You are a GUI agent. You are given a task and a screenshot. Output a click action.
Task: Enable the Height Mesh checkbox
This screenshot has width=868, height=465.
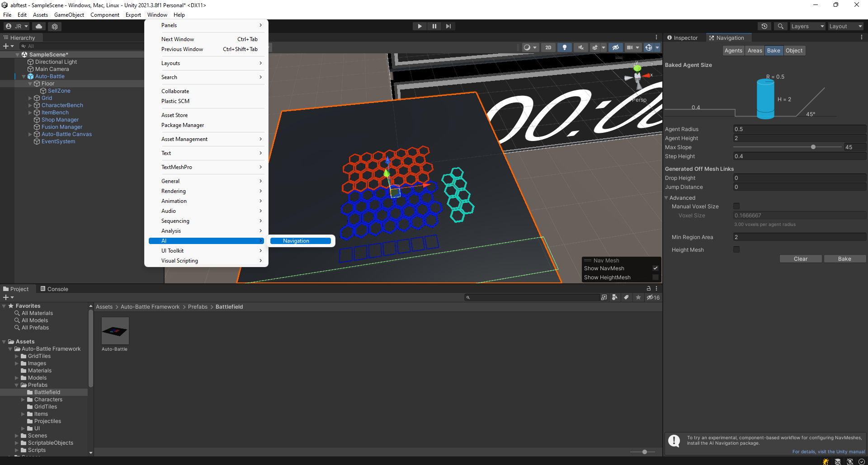coord(736,249)
